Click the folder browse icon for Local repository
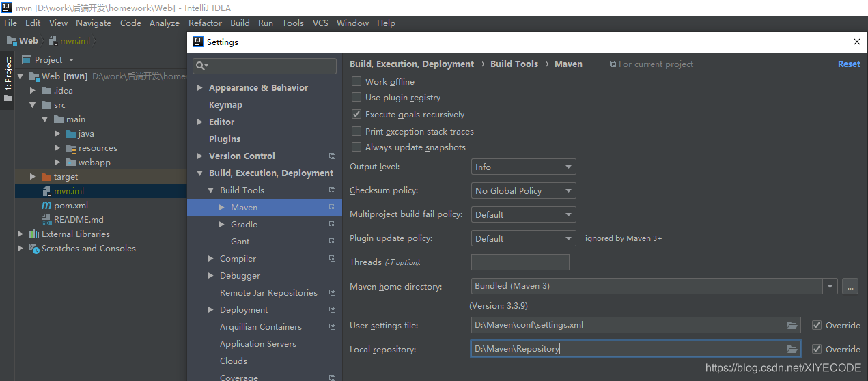This screenshot has height=381, width=868. (792, 349)
